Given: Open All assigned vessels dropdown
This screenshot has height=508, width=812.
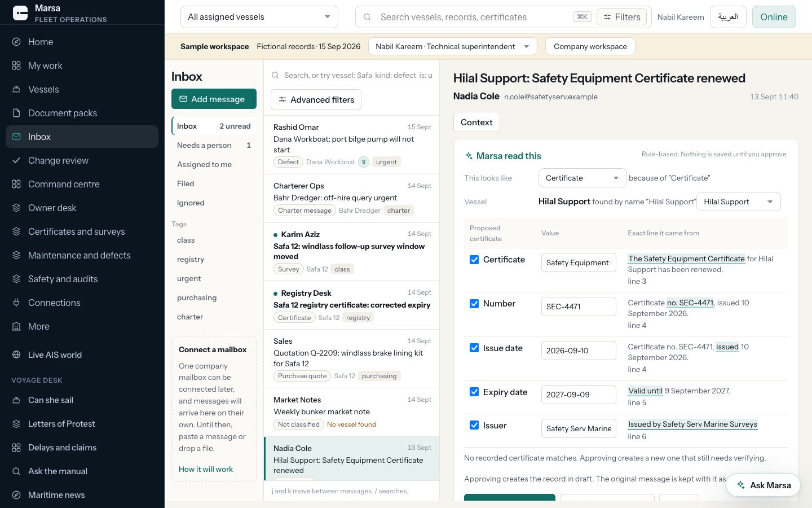Looking at the screenshot, I should click(x=259, y=17).
